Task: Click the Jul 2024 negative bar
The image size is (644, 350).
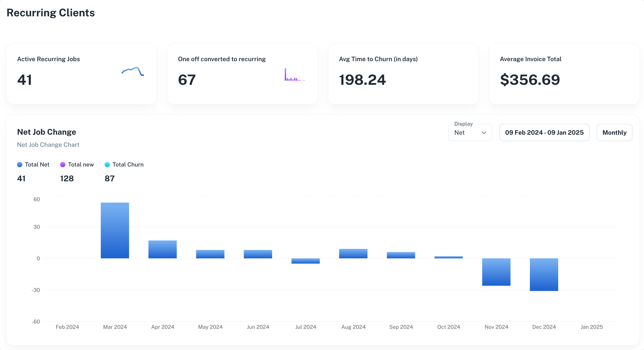Action: 306,261
